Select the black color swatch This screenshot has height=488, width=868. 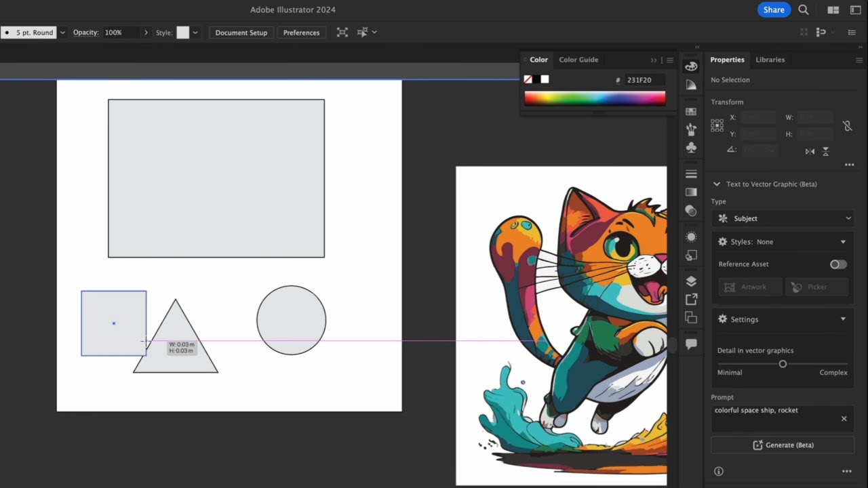coord(536,79)
